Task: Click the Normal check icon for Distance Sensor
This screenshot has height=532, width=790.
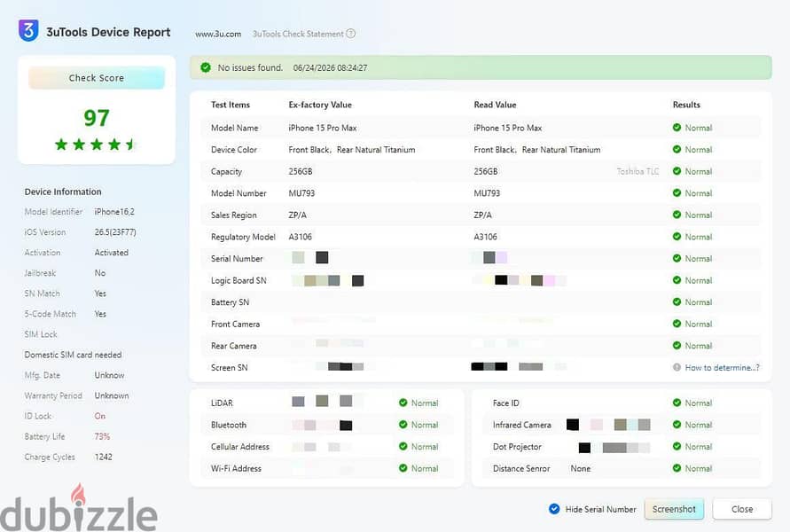Action: click(677, 468)
